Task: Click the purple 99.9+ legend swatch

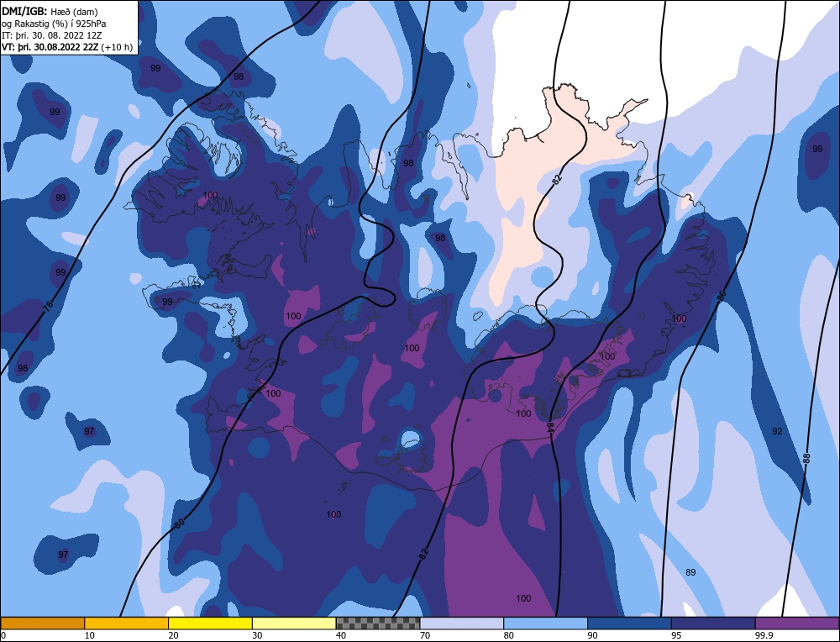Action: click(x=797, y=623)
